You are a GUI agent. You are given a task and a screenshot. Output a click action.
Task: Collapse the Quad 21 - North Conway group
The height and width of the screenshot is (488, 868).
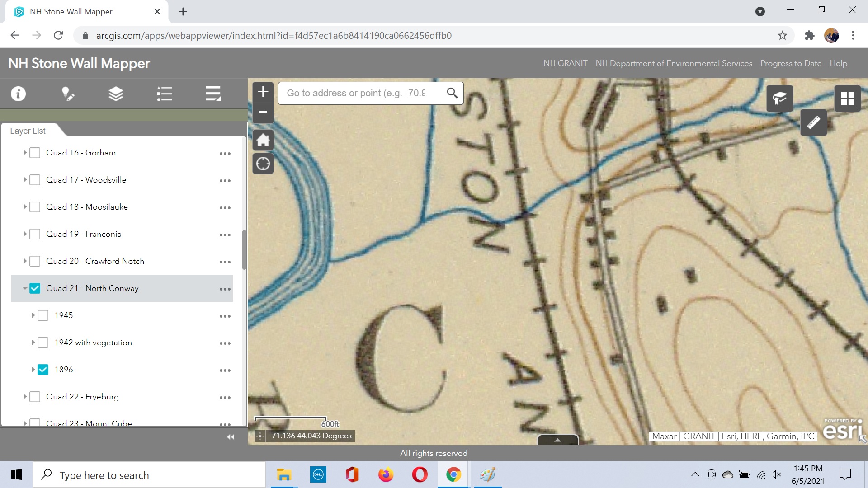(x=25, y=288)
